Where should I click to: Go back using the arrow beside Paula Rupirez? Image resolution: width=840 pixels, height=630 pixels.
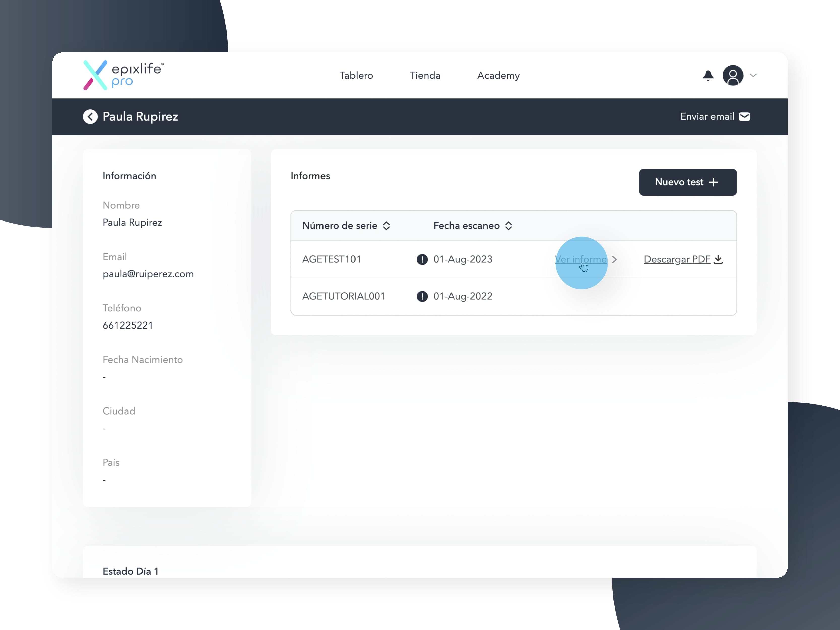coord(90,117)
